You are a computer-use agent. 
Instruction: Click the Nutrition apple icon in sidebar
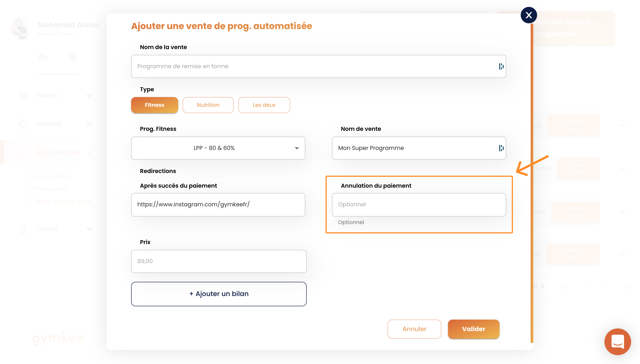click(24, 124)
